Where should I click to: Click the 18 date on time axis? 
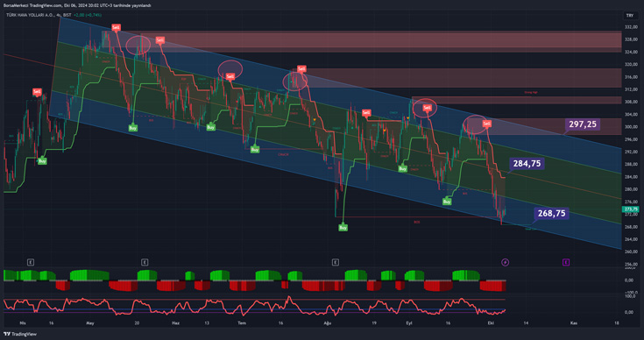(x=617, y=323)
